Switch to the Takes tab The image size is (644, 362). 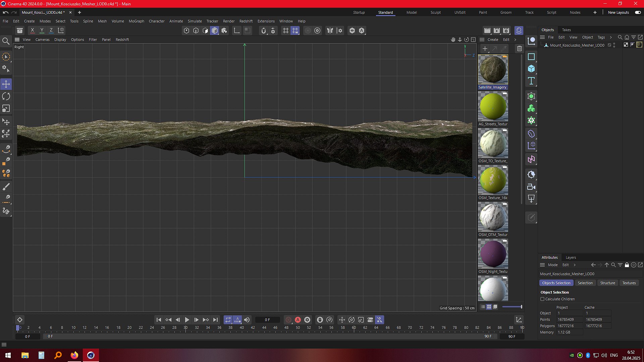[x=566, y=30]
